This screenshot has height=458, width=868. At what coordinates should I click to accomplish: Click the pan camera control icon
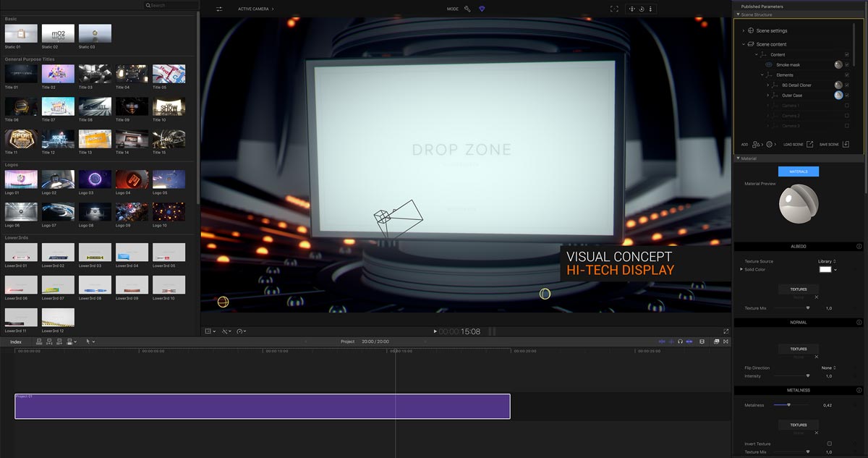point(632,9)
